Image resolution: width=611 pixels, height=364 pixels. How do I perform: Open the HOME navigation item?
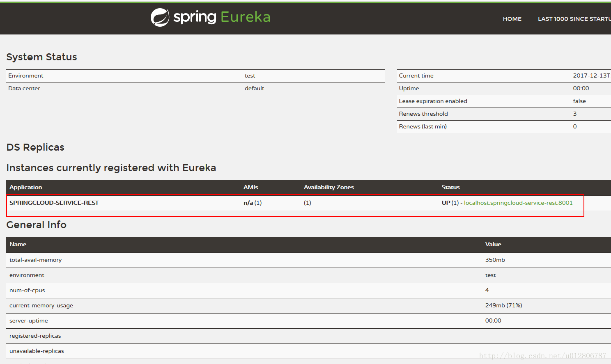tap(512, 19)
